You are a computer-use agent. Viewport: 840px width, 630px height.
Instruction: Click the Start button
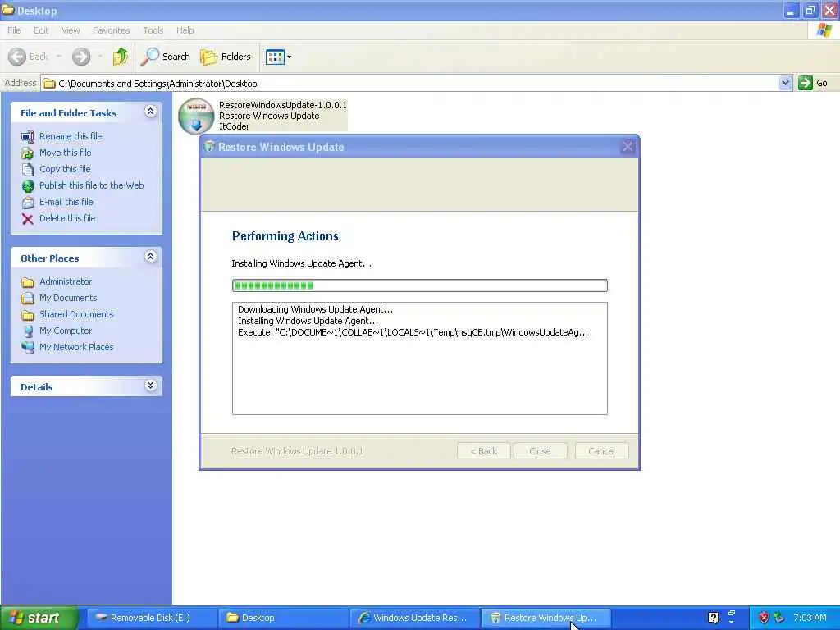click(39, 618)
